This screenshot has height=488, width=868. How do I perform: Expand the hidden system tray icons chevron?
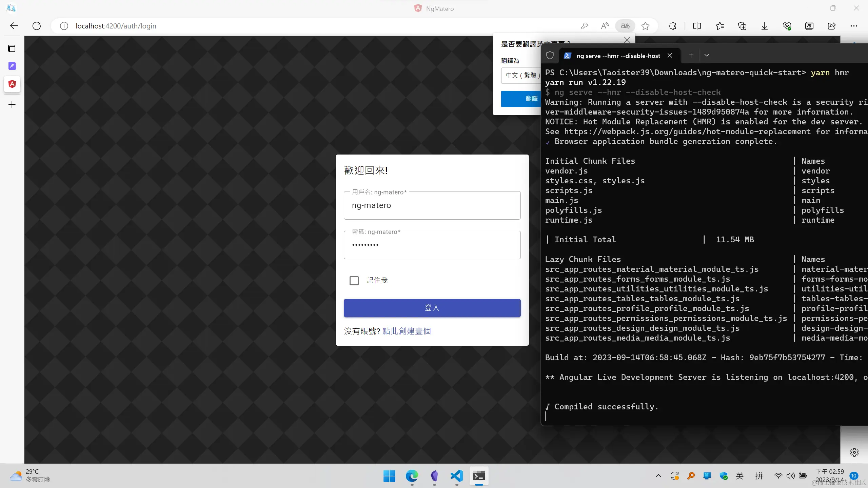click(658, 476)
